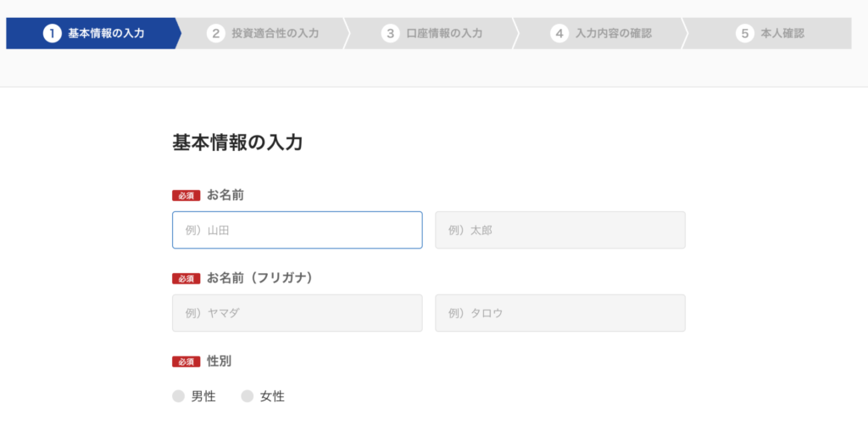Click the step 4 number circle
The image size is (868, 431).
[x=559, y=34]
